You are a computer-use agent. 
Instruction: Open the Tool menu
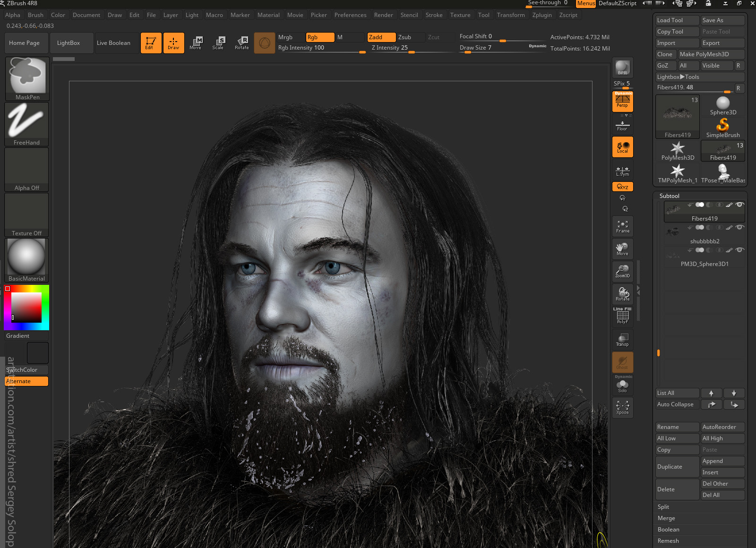pyautogui.click(x=483, y=15)
